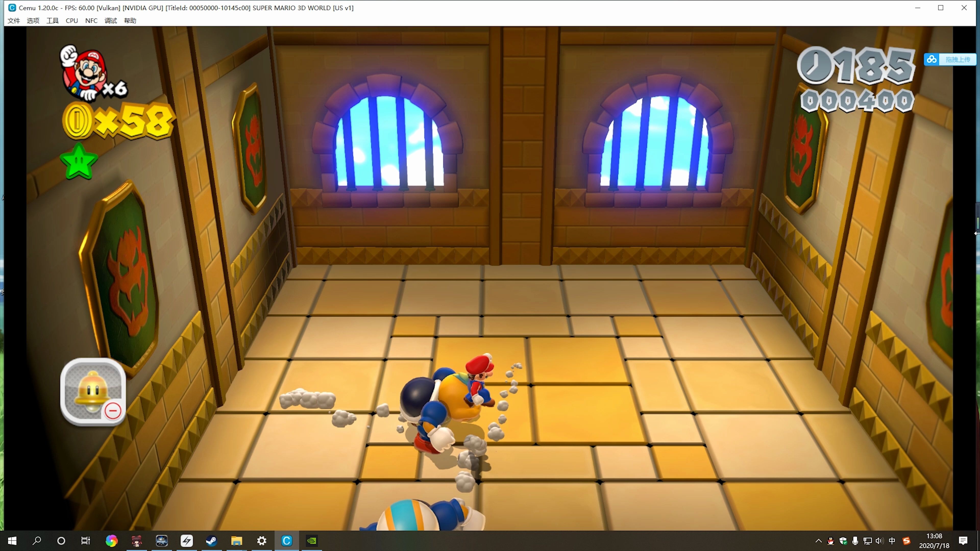Viewport: 980px width, 551px height.
Task: Tap the reserved Super Bell item box
Action: [93, 392]
